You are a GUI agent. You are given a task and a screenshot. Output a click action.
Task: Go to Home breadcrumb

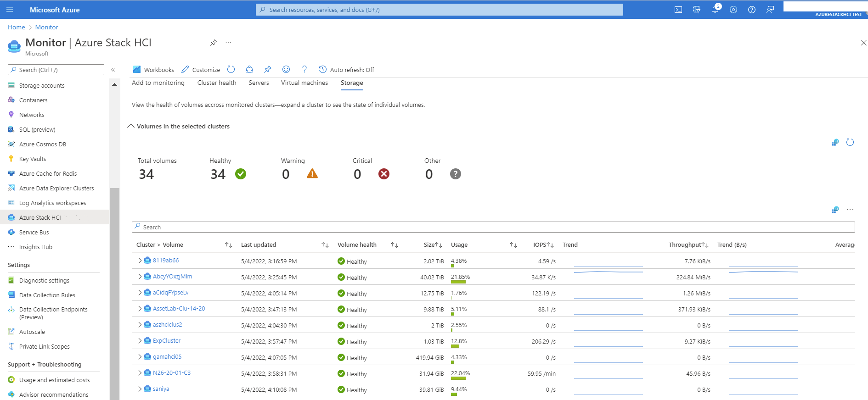coord(17,27)
